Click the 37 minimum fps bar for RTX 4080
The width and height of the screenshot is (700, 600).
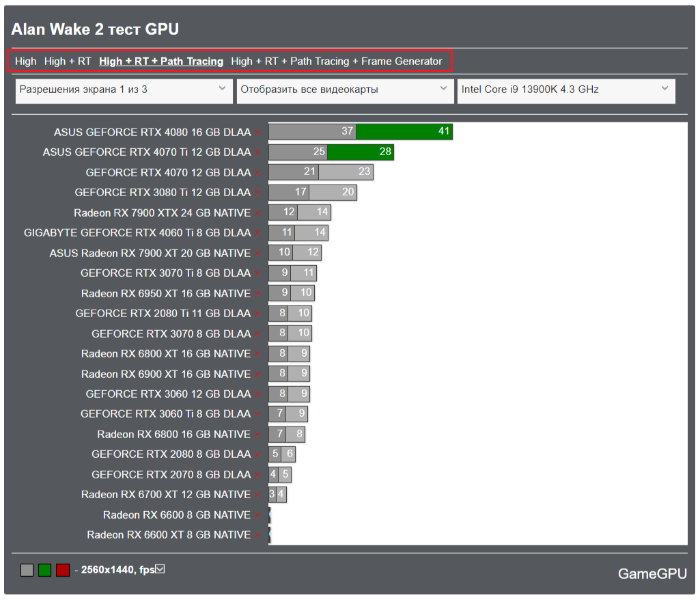[x=313, y=131]
